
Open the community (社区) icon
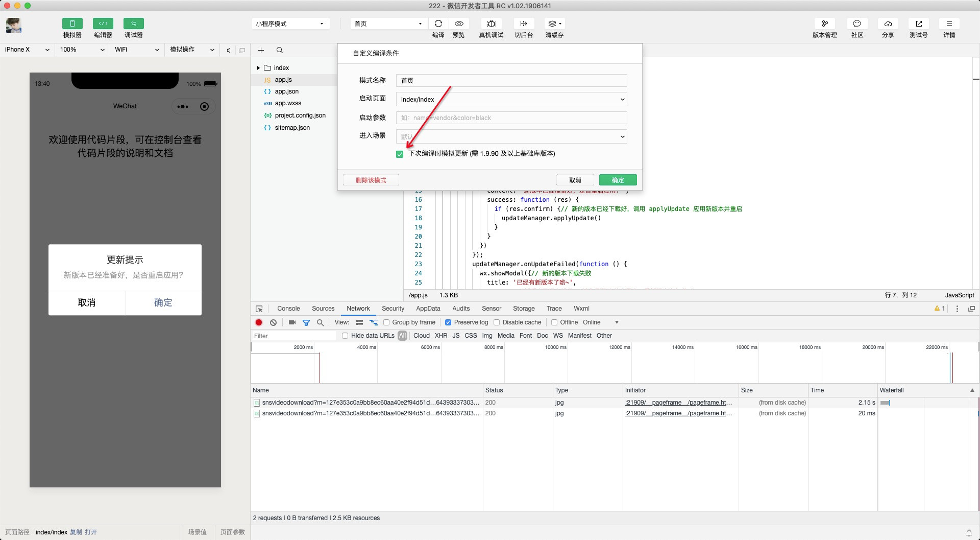click(857, 24)
